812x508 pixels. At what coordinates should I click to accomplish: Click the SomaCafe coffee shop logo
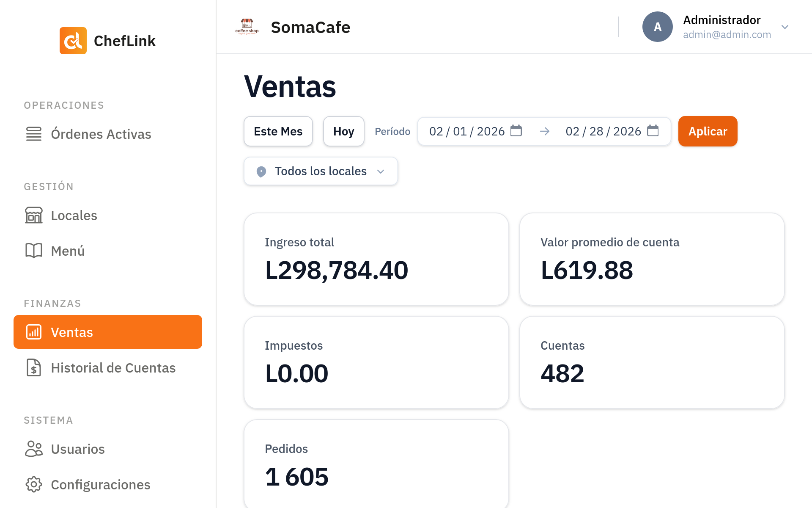[247, 26]
